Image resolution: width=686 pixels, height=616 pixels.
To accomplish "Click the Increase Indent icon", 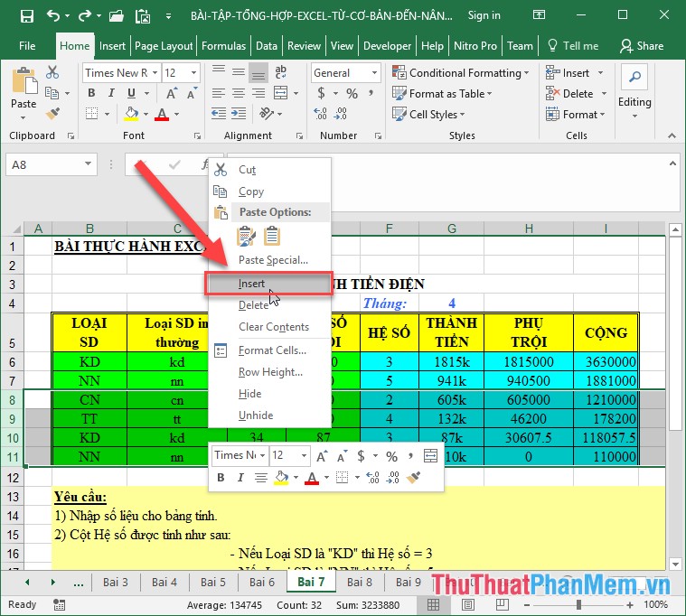I will [x=239, y=114].
